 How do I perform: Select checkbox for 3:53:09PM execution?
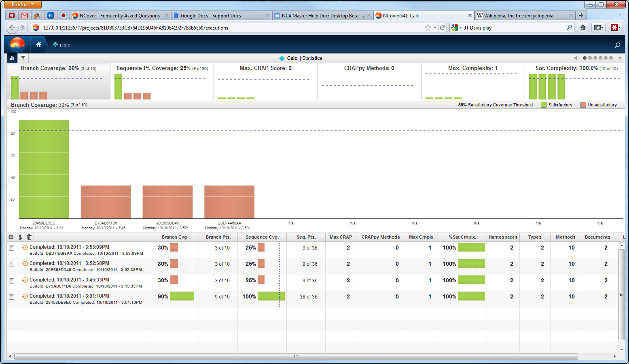point(11,248)
